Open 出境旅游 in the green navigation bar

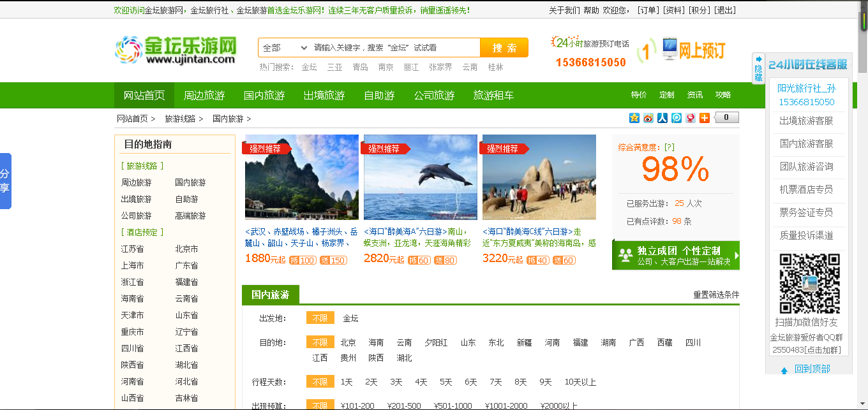click(324, 96)
